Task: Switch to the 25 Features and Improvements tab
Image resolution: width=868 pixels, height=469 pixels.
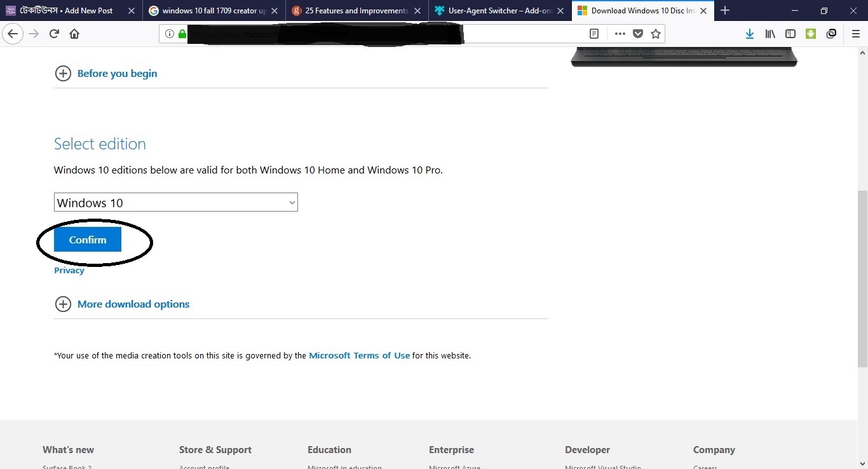Action: (357, 11)
